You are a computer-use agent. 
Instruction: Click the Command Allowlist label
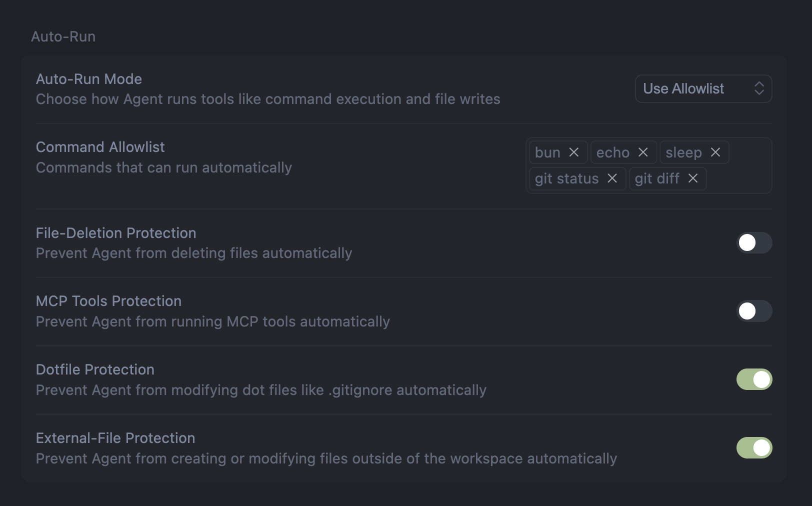100,146
